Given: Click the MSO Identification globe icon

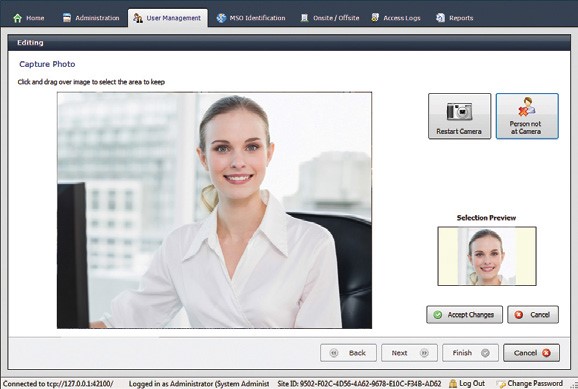Looking at the screenshot, I should click(221, 18).
